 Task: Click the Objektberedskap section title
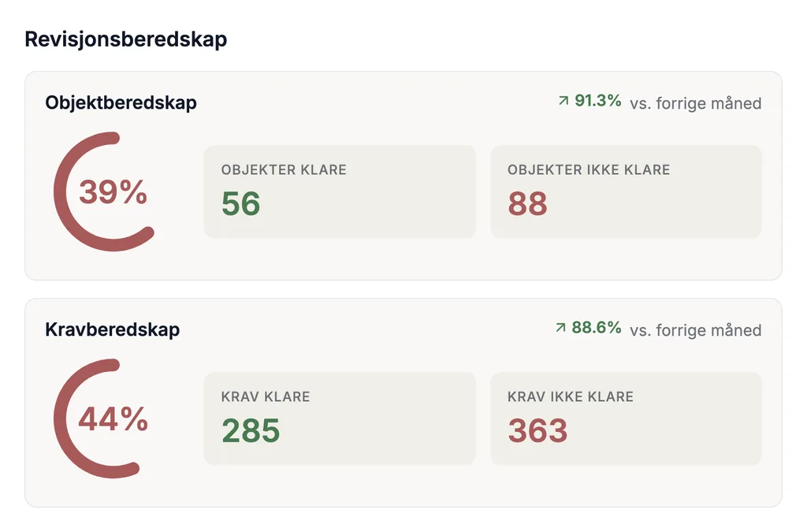(121, 102)
